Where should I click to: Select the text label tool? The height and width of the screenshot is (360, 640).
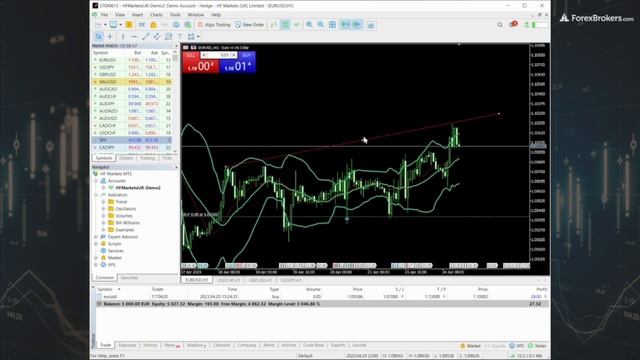(180, 37)
